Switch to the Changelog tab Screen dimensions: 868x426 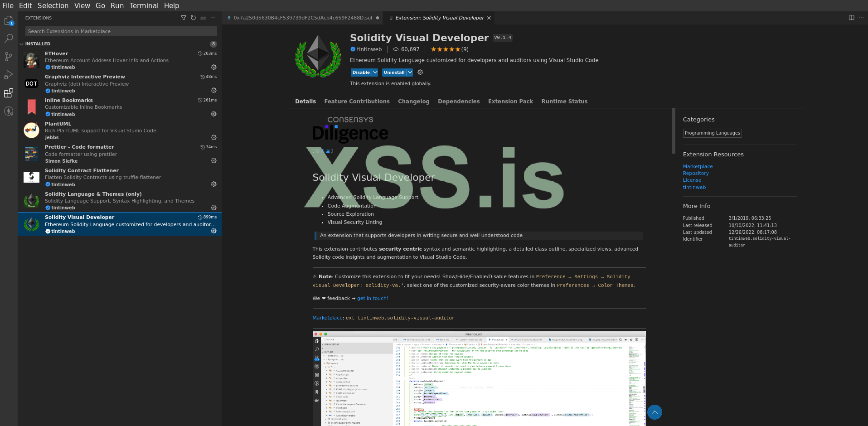(x=413, y=102)
